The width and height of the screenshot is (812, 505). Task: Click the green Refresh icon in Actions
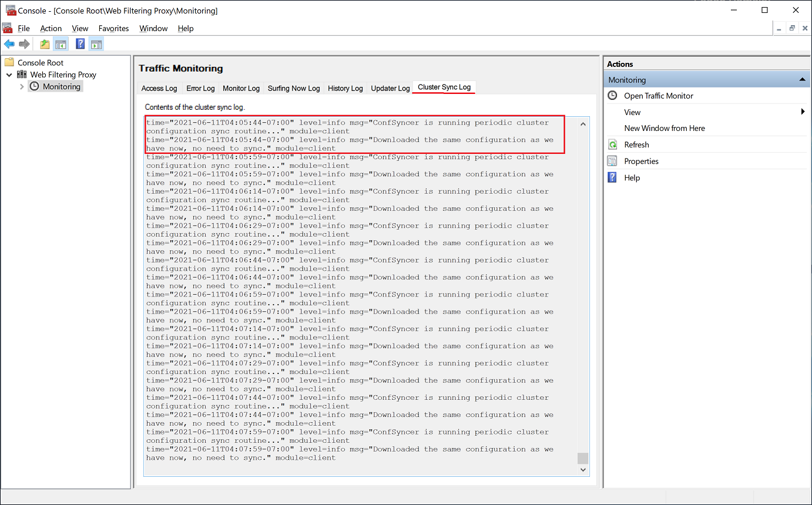point(612,144)
